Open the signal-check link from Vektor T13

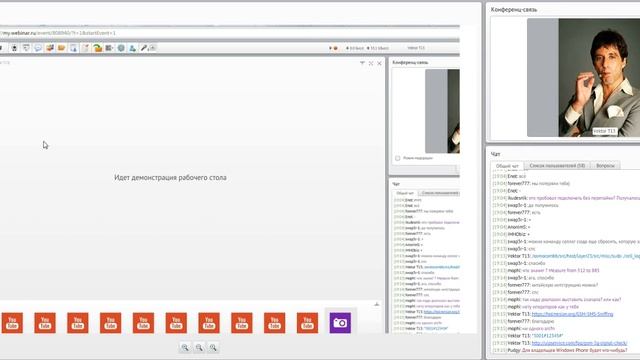[x=579, y=343]
